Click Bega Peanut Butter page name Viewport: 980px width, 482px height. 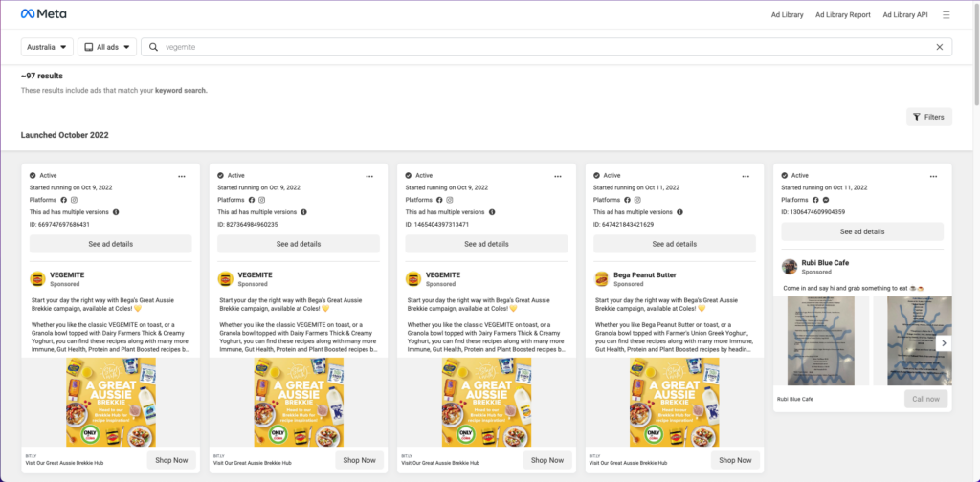[x=645, y=274]
